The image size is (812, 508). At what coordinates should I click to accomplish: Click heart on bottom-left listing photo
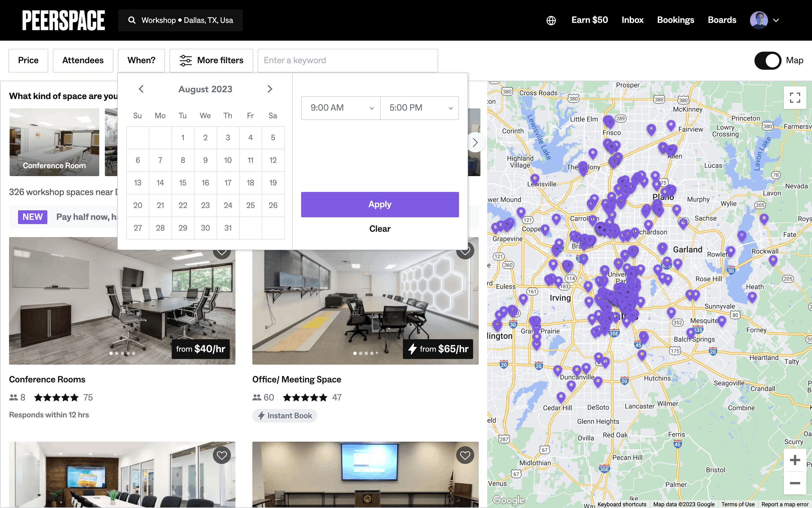[222, 455]
